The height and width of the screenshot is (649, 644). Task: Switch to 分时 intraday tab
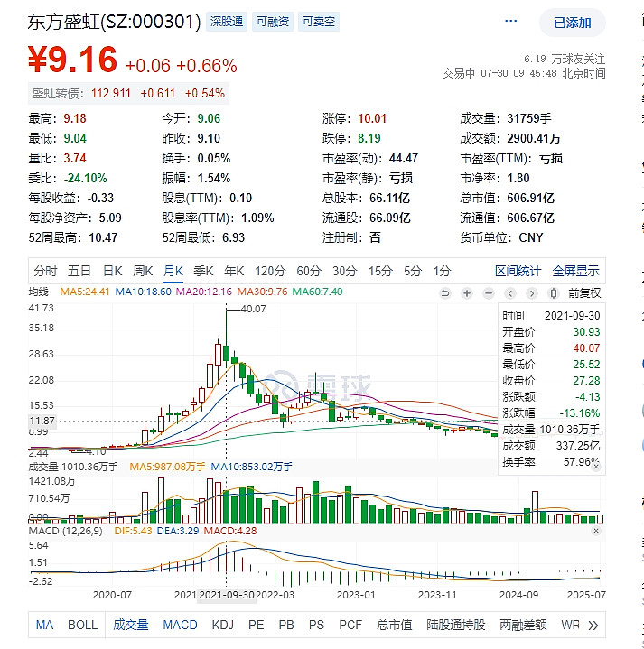click(45, 271)
